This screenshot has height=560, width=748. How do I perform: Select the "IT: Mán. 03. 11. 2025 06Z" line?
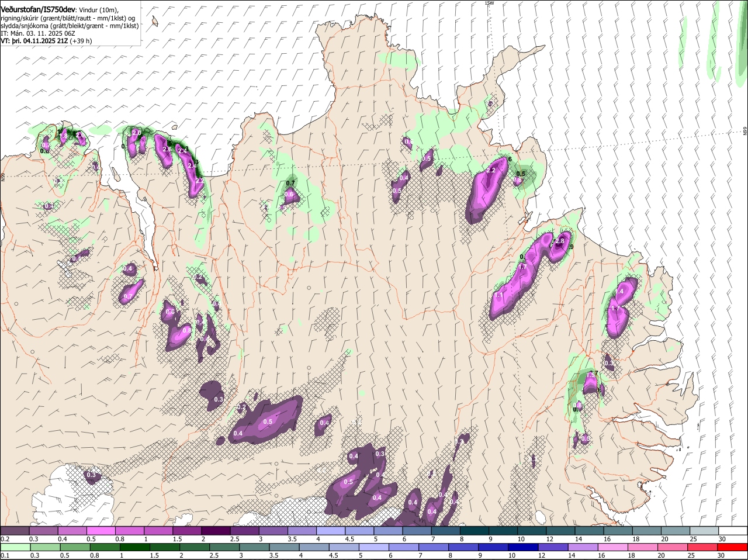pyautogui.click(x=38, y=33)
